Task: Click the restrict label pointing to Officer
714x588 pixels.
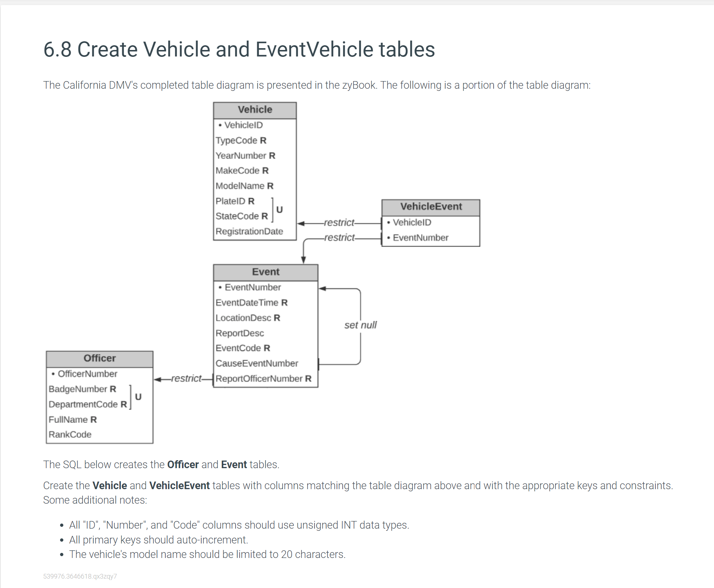Action: click(186, 378)
